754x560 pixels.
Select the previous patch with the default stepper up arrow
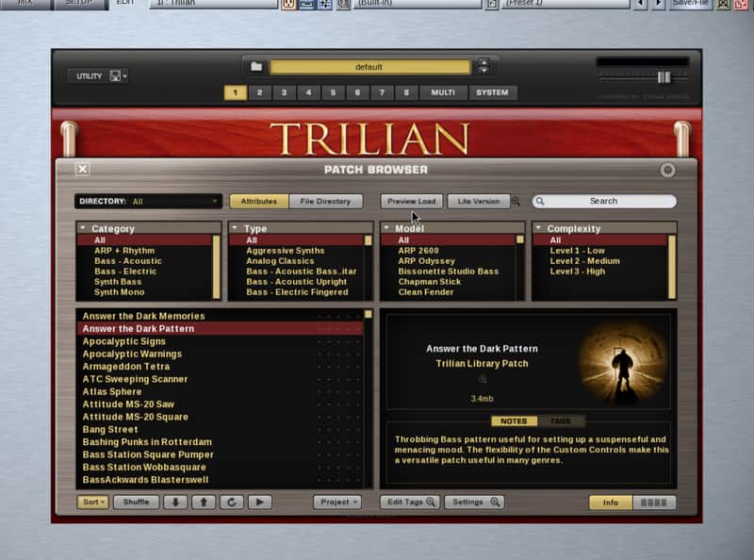pos(484,62)
